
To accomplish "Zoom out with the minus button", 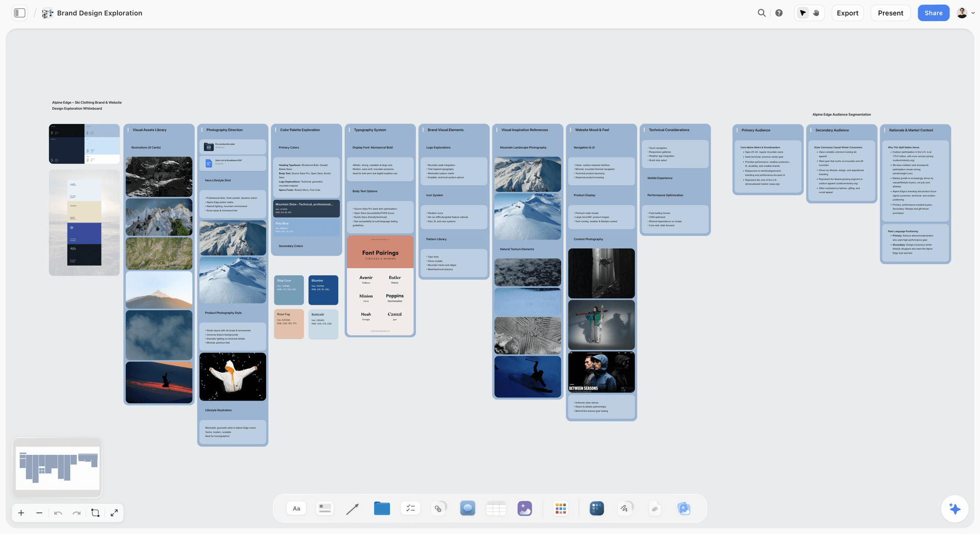I will 39,513.
